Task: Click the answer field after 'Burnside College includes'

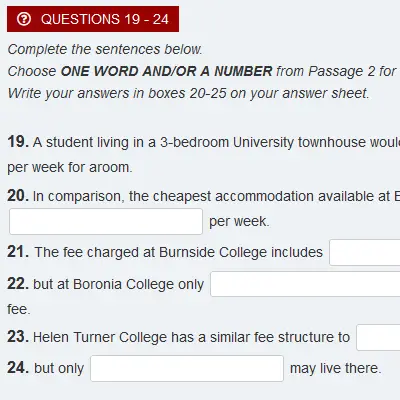Action: (365, 252)
